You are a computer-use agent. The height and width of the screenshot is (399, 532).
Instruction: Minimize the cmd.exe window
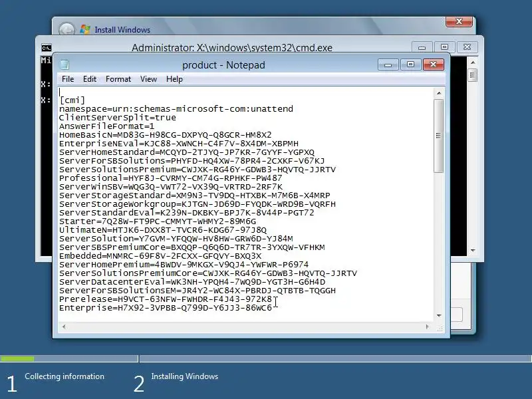coord(422,47)
